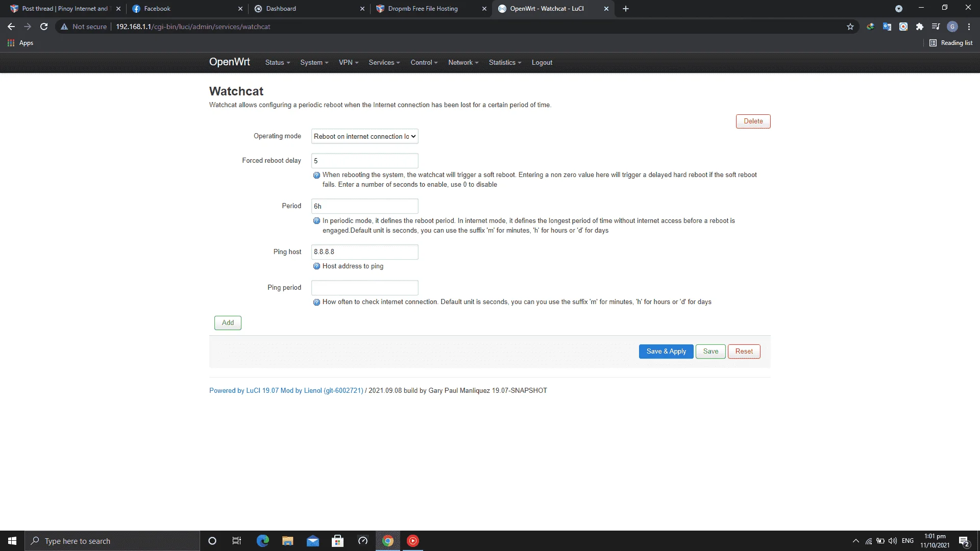Open the volume control in the tray
The height and width of the screenshot is (551, 980).
click(893, 541)
